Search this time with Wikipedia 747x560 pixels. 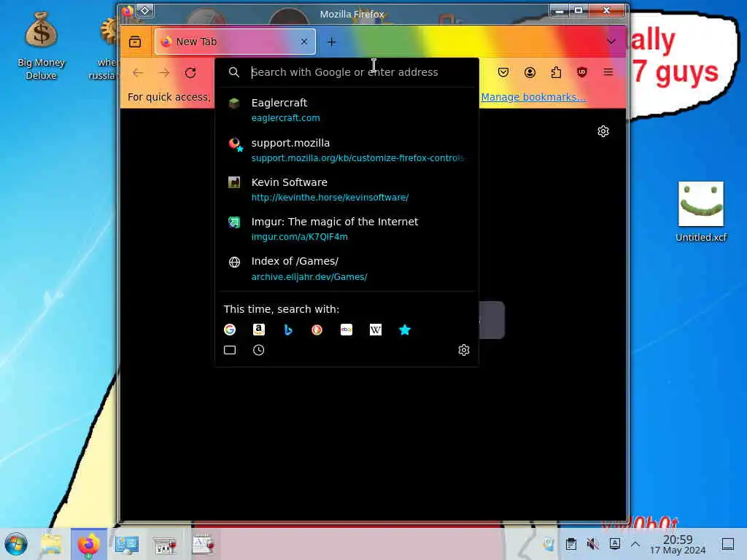click(376, 330)
